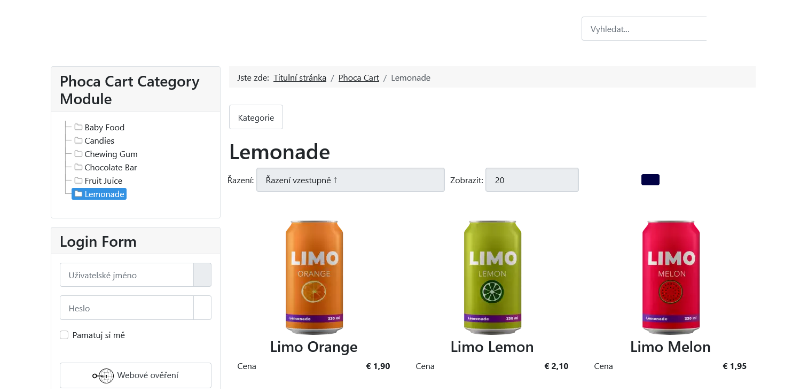Image resolution: width=800 pixels, height=389 pixels.
Task: Click the highlighted Lemonade folder icon
Action: [x=78, y=193]
